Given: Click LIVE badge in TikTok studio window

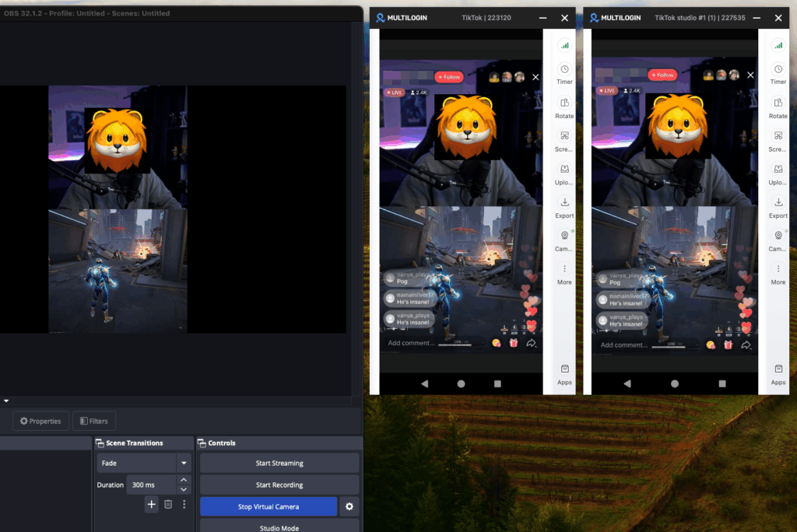Looking at the screenshot, I should 607,90.
